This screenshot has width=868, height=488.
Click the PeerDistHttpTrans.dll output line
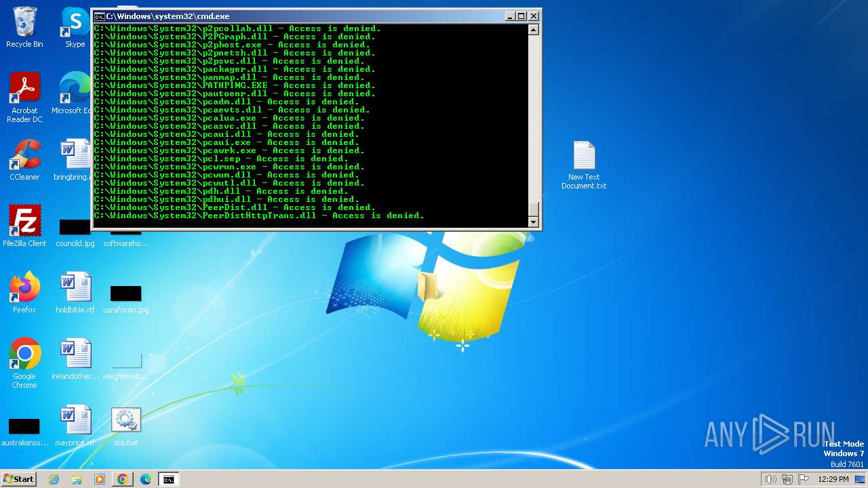pos(259,216)
